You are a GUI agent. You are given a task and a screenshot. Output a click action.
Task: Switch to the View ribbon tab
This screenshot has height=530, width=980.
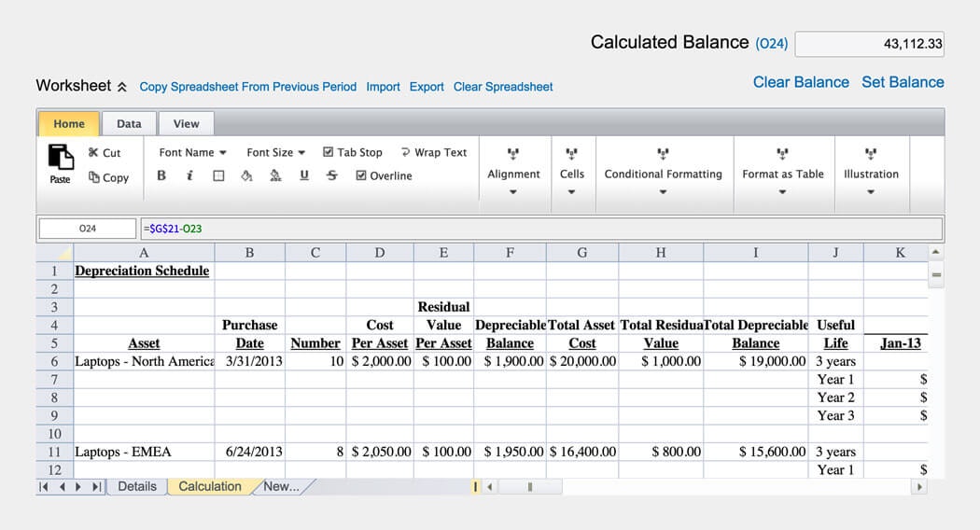[x=187, y=124]
